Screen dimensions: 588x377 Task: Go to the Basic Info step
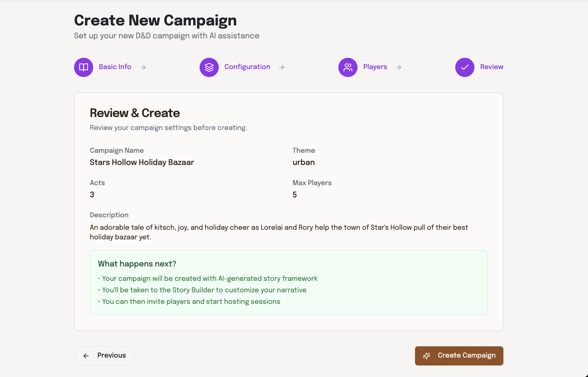coord(115,67)
